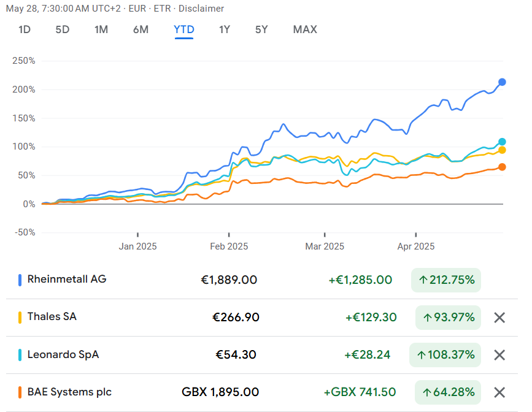Click the 0% y-axis label
This screenshot has height=412, width=532.
[29, 204]
